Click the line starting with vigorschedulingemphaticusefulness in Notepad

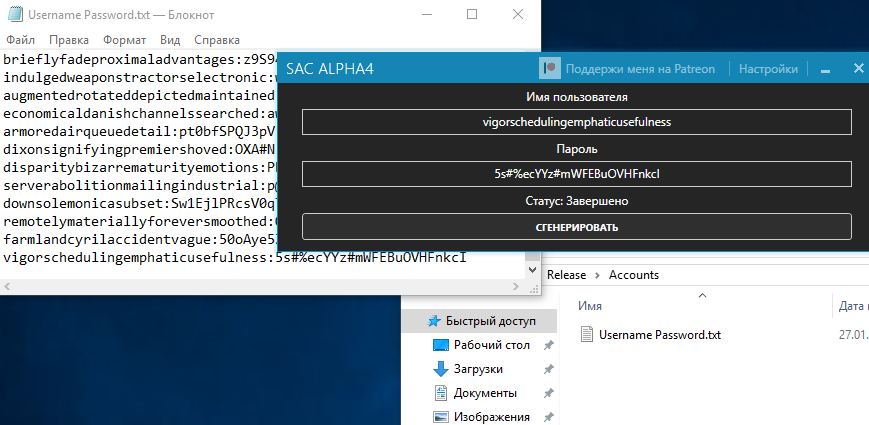click(x=235, y=258)
